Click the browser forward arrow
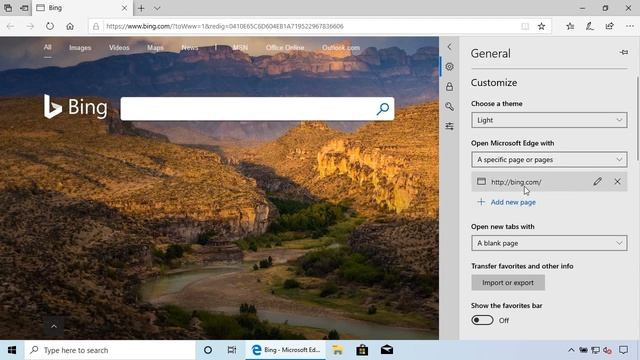The width and height of the screenshot is (640, 360). pos(30,26)
